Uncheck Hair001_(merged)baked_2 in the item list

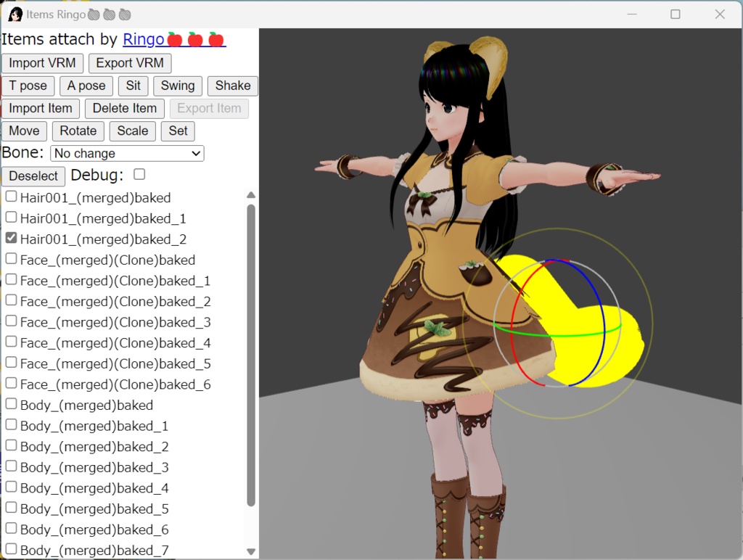[11, 236]
